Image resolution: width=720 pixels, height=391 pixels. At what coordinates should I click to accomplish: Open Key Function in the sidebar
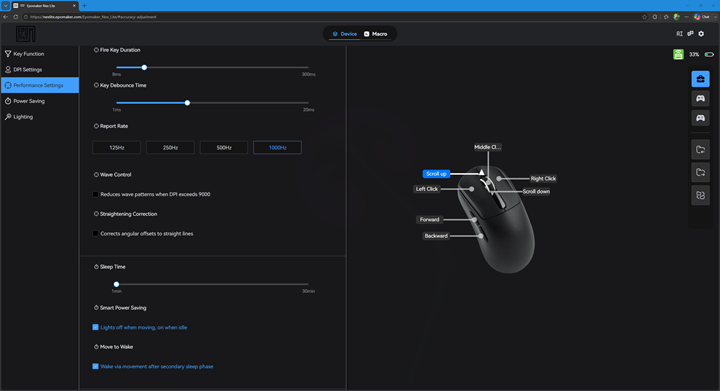tap(40, 54)
